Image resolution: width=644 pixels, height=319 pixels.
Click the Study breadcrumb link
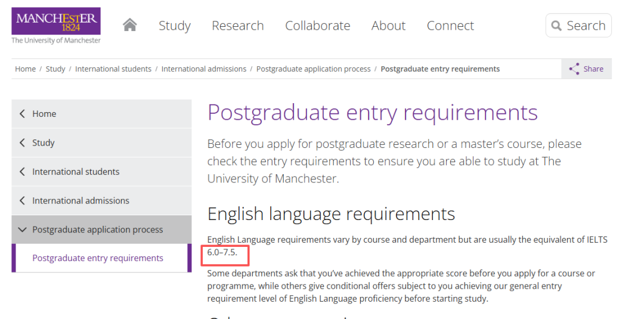(55, 69)
